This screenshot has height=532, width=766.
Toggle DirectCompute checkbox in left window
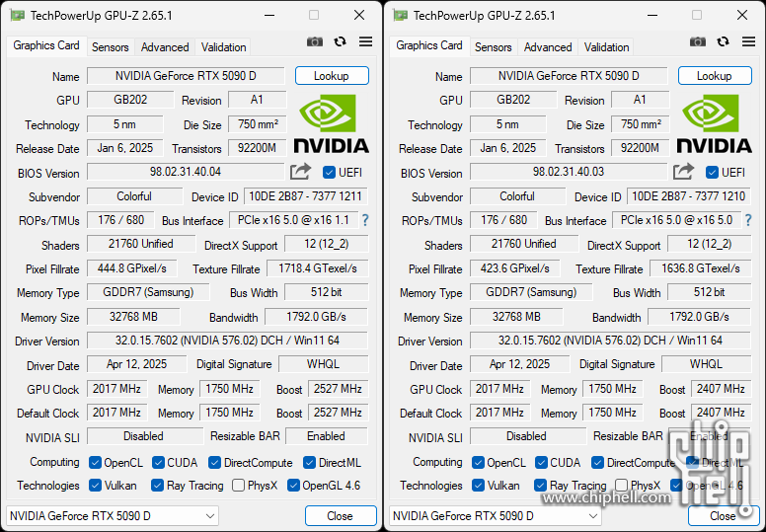tap(214, 462)
